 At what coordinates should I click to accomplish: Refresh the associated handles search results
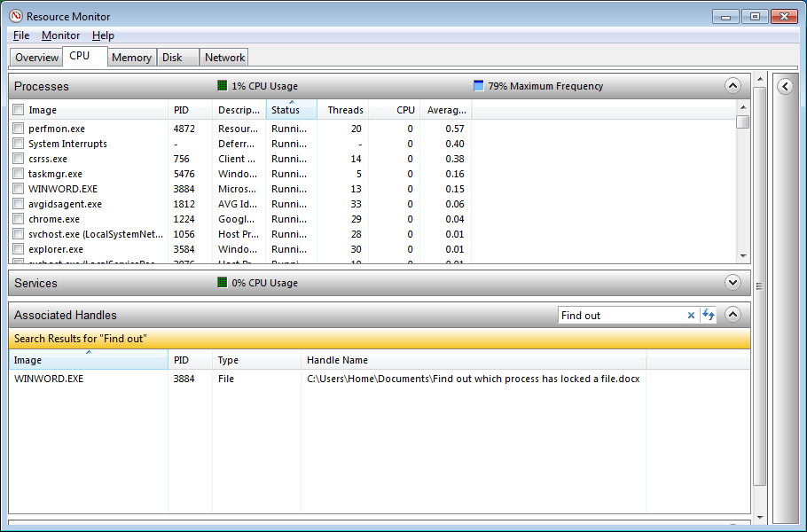[709, 315]
